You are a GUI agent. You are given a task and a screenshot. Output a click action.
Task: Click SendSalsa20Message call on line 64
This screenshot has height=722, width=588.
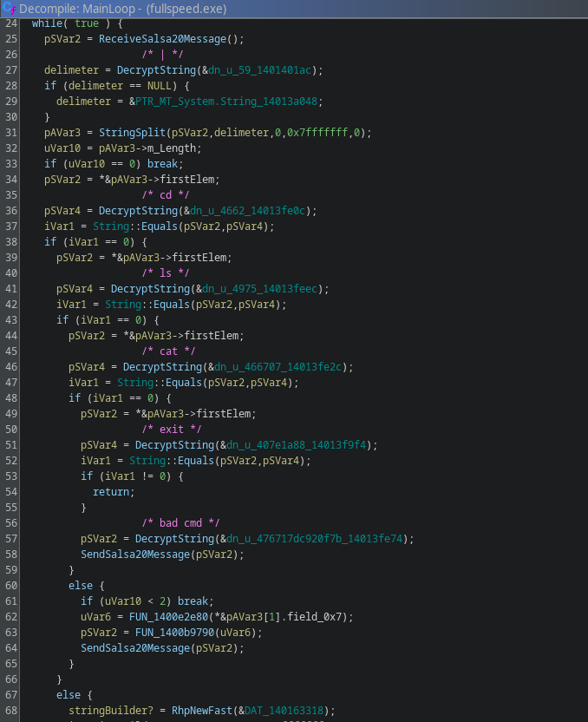(x=135, y=649)
